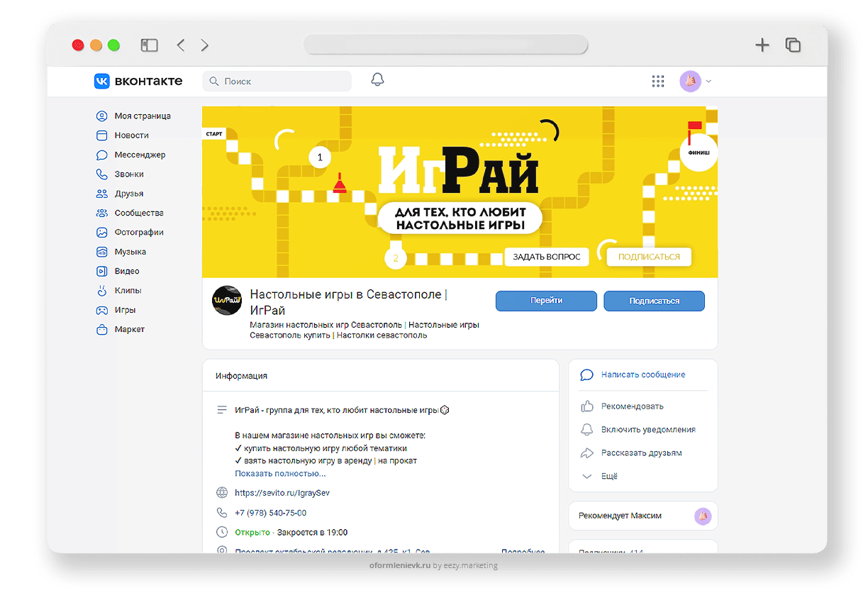Screen dimensions: 868x600
Task: Open the sevito.ru/IgraySev website link
Action: (x=282, y=492)
